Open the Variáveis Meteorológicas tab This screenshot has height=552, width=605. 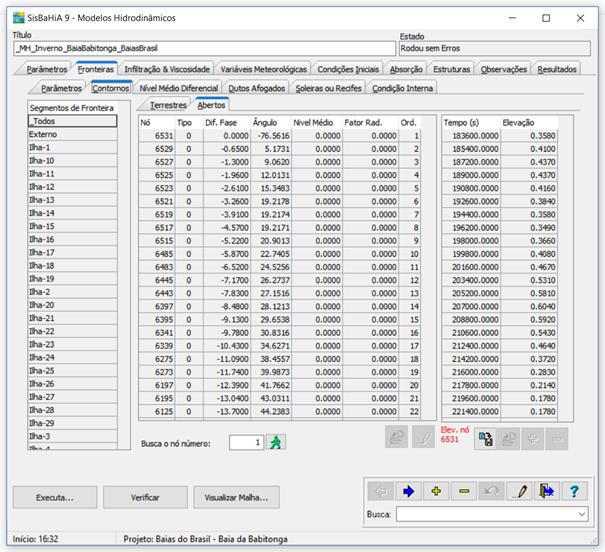(264, 69)
